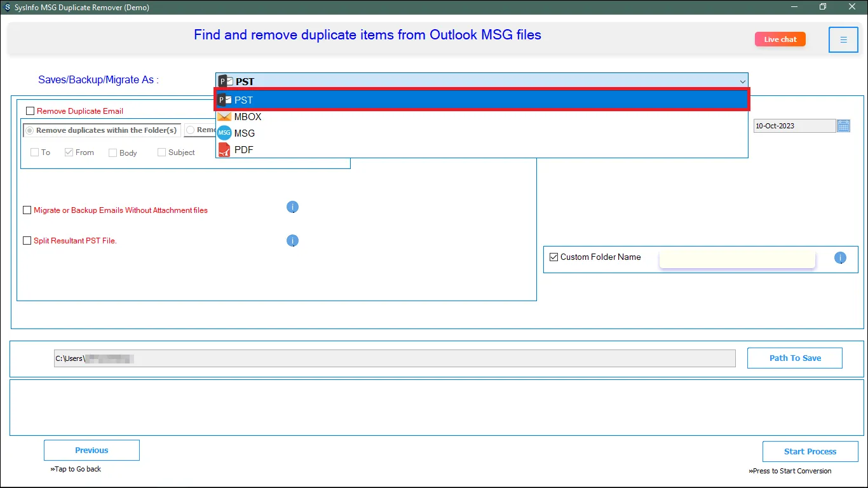This screenshot has height=488, width=868.
Task: Tick the Body comparison checkbox
Action: coord(112,152)
